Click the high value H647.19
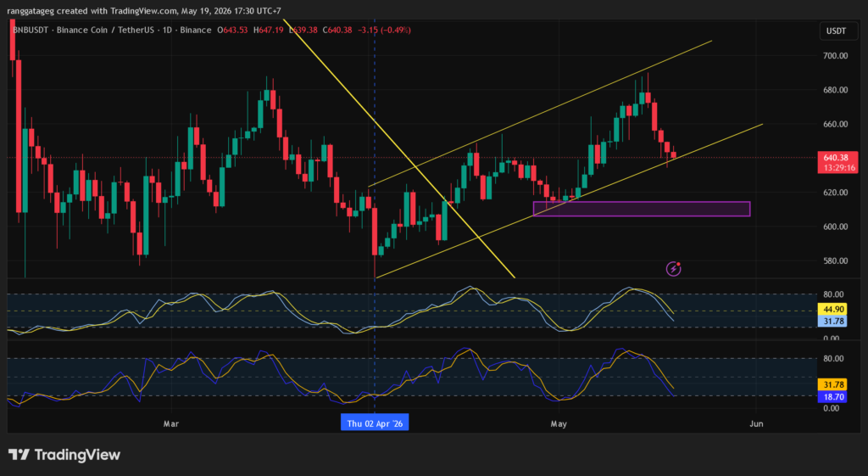 click(269, 30)
